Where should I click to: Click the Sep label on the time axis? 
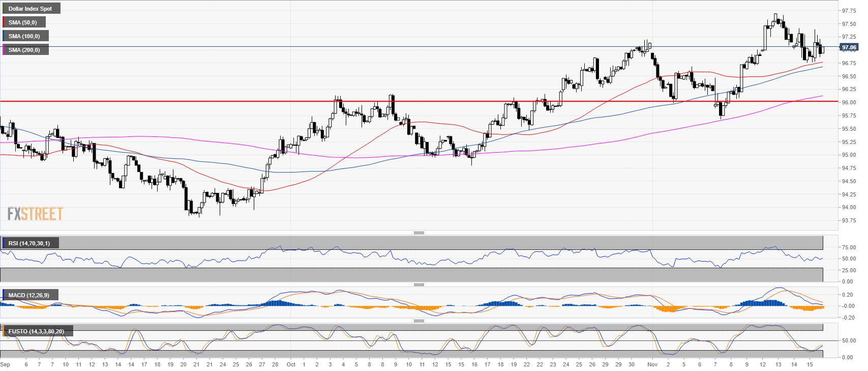5,364
